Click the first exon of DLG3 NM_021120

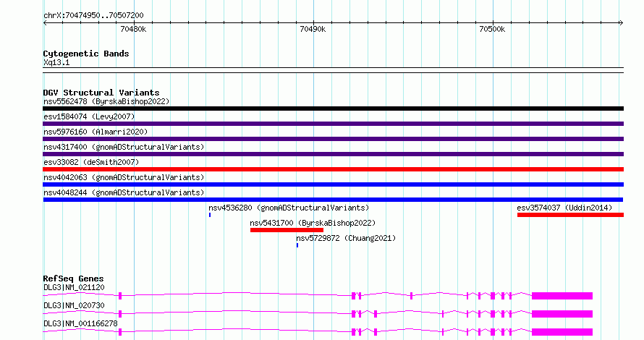click(x=120, y=296)
